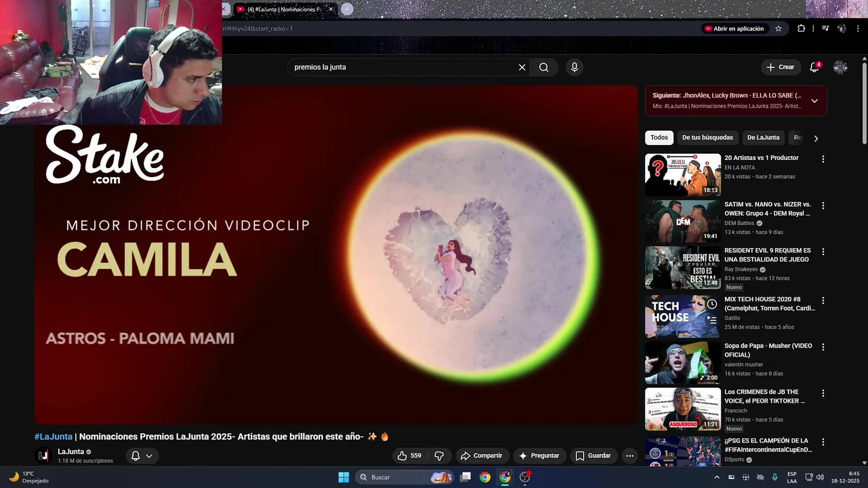
Task: Start voice search with the microphone icon
Action: (x=574, y=67)
